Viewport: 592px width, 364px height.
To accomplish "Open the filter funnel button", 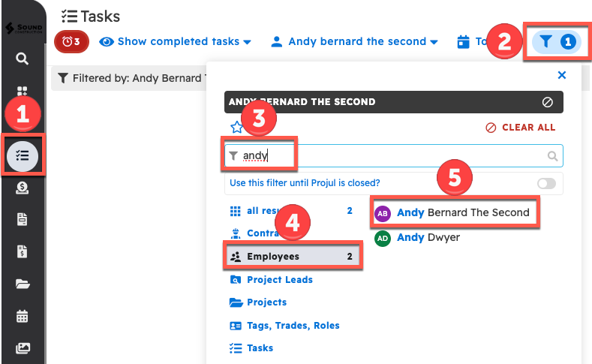I will [x=556, y=42].
